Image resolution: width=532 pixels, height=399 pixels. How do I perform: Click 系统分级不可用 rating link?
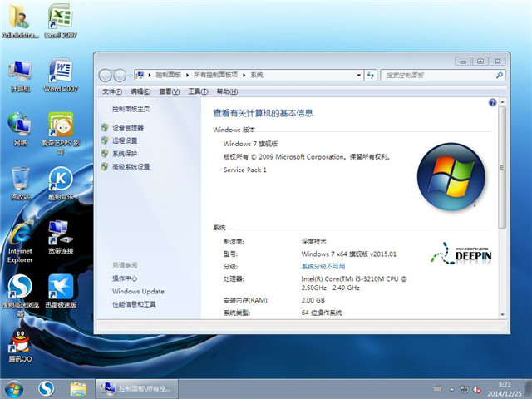click(323, 266)
